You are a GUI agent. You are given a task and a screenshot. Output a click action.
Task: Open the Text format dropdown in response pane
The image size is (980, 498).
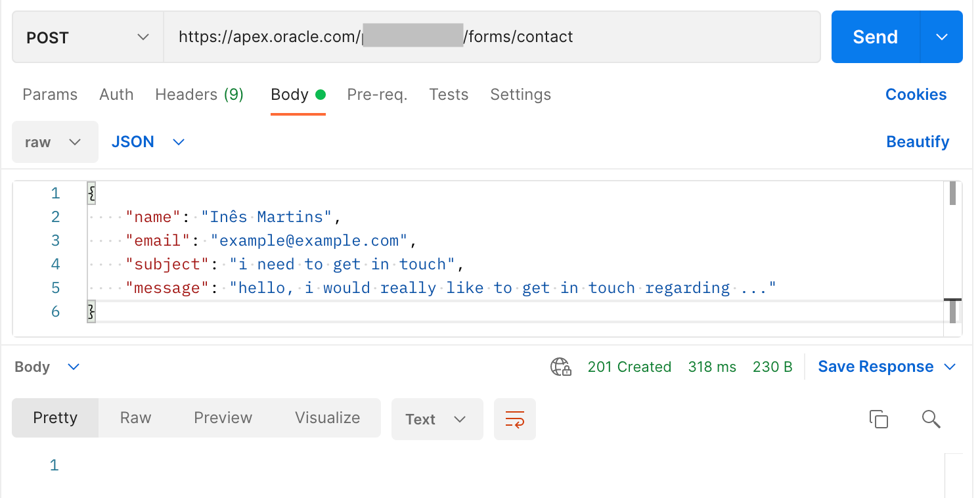point(437,419)
